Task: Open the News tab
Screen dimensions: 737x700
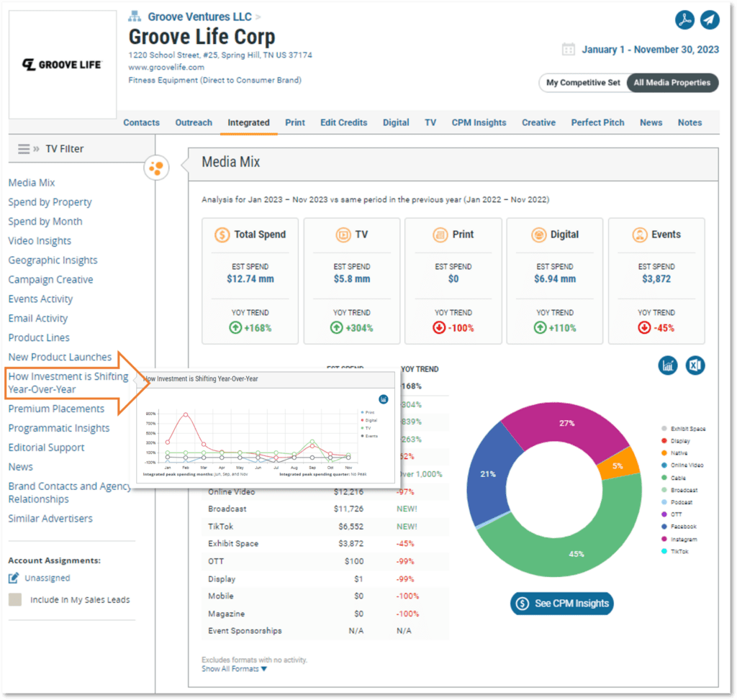Action: click(651, 122)
